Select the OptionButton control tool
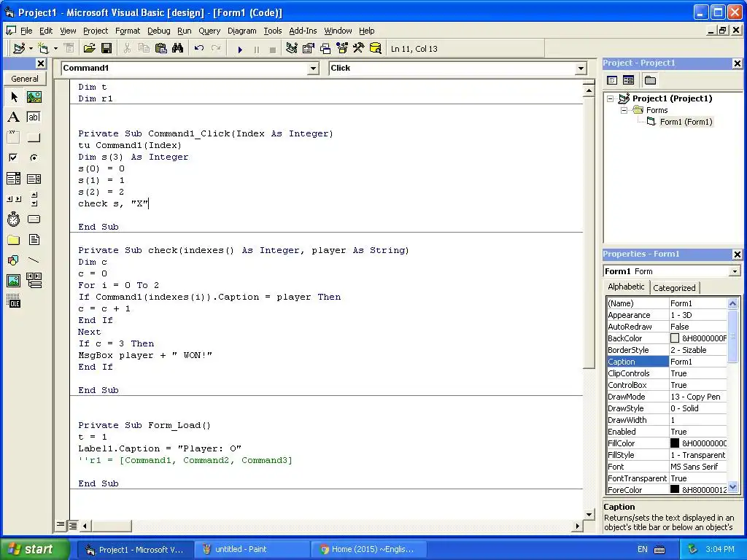 tap(34, 157)
